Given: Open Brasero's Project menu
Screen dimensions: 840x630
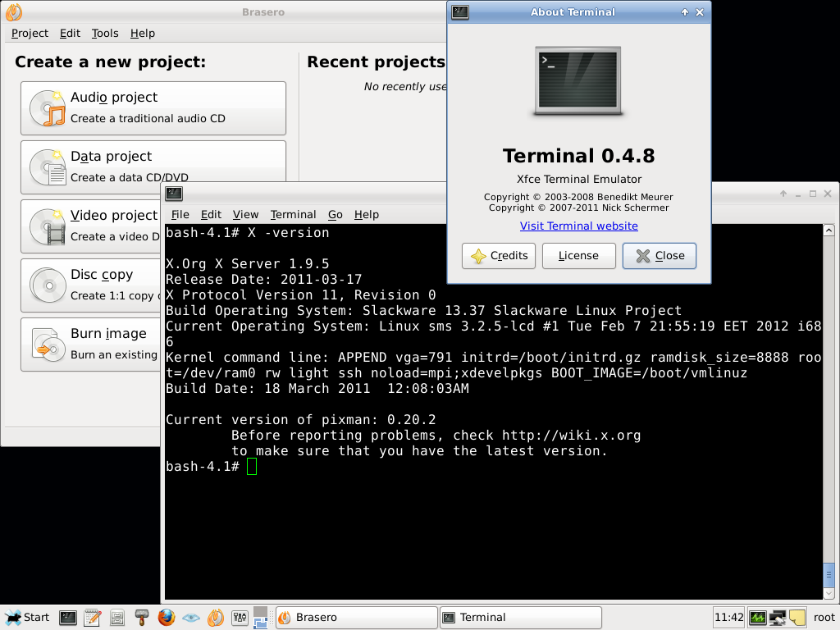Looking at the screenshot, I should (x=30, y=33).
